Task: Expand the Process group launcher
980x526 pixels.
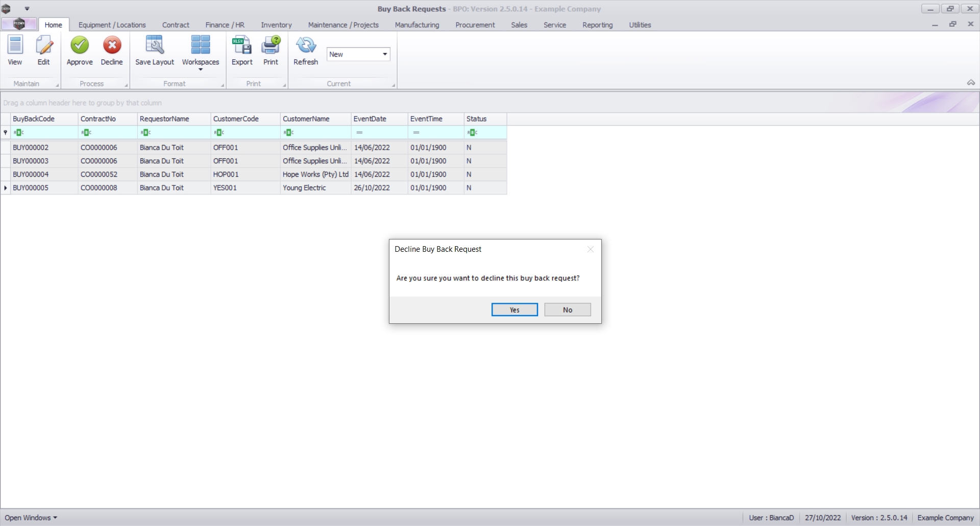Action: click(126, 85)
